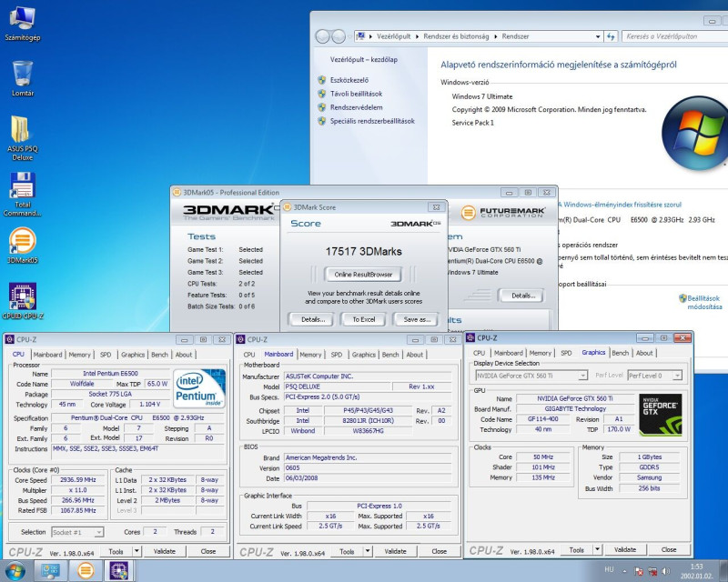Click Online ResultBrowser button
This screenshot has width=728, height=582.
coord(363,275)
